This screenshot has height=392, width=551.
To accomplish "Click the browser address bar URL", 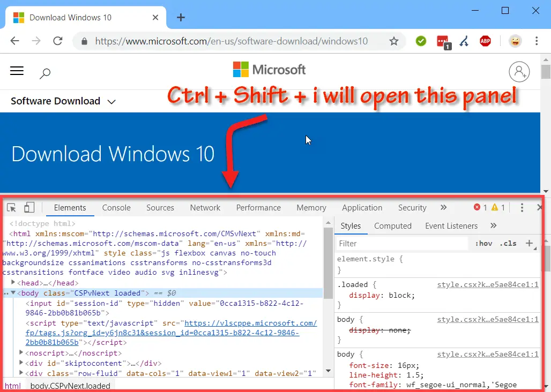I will pyautogui.click(x=231, y=41).
